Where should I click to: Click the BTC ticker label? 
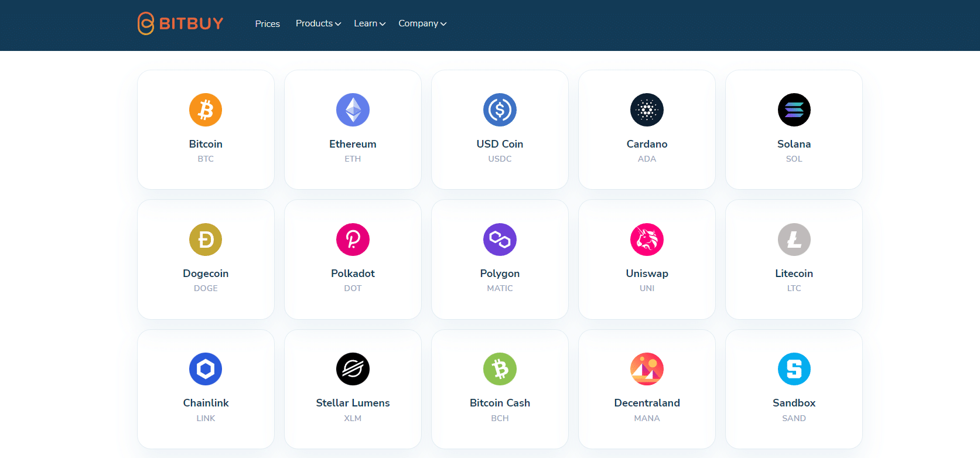point(206,159)
